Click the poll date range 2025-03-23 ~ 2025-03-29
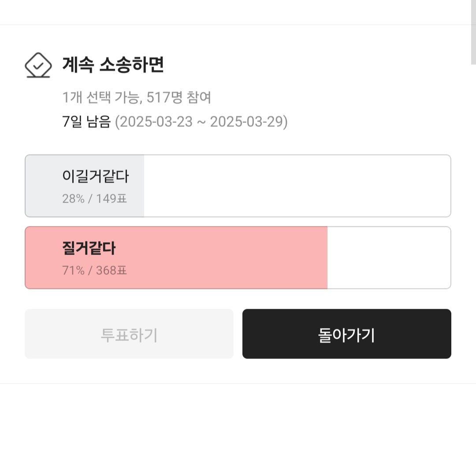 coord(201,122)
